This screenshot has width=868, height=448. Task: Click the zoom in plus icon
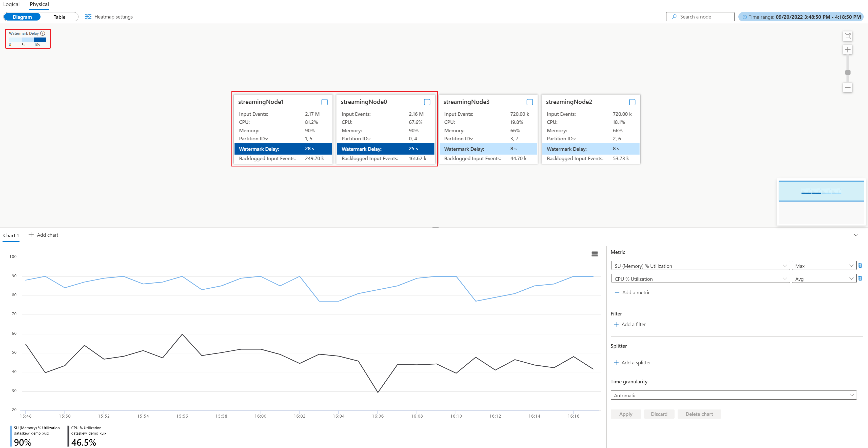[847, 50]
